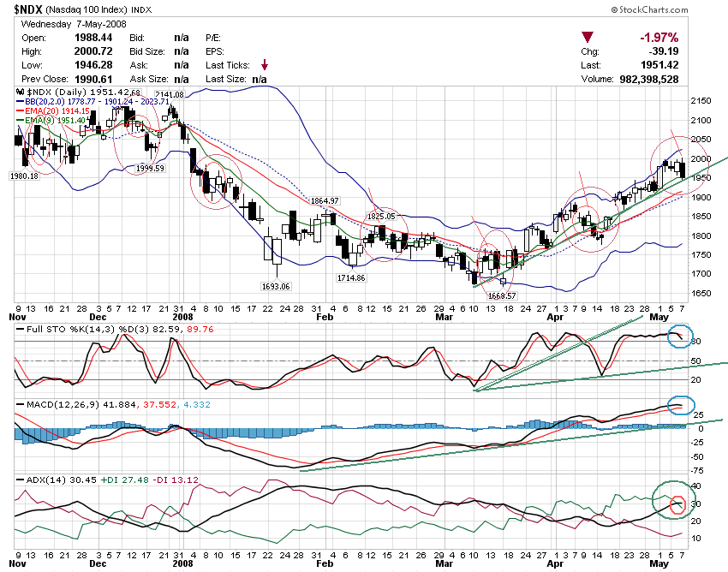Viewport: 728px width, 572px height.
Task: Click the red down-triangle change indicator
Action: point(588,38)
